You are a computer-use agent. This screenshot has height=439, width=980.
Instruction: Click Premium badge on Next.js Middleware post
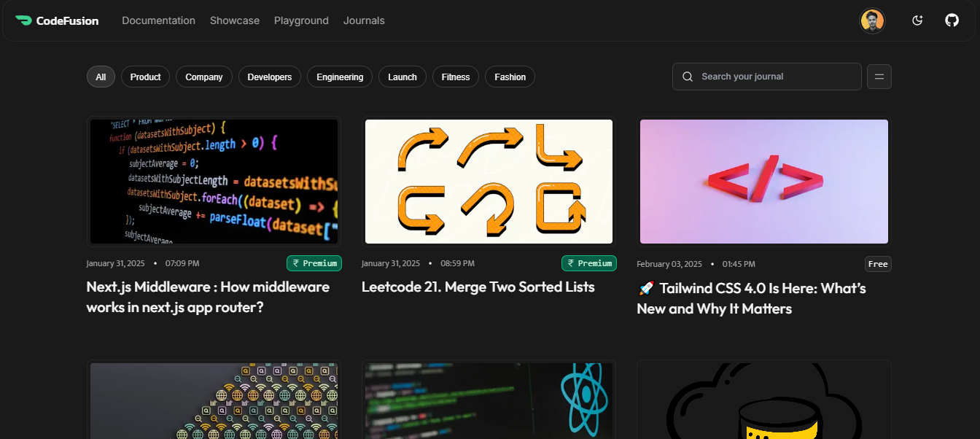314,263
